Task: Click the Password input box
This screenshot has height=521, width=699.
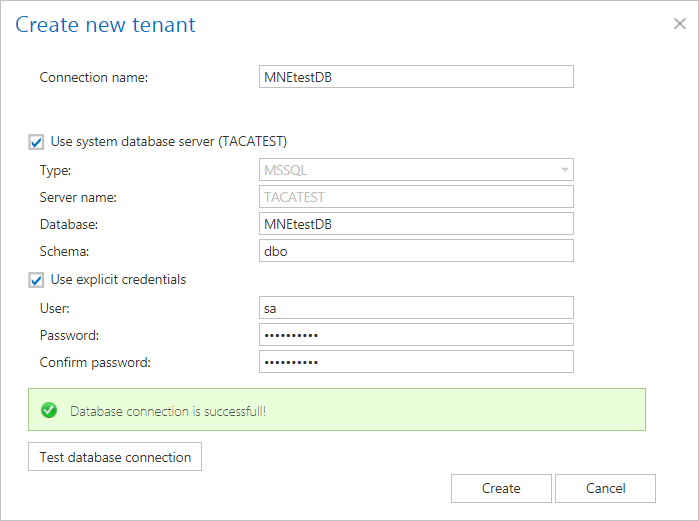Action: pos(416,335)
